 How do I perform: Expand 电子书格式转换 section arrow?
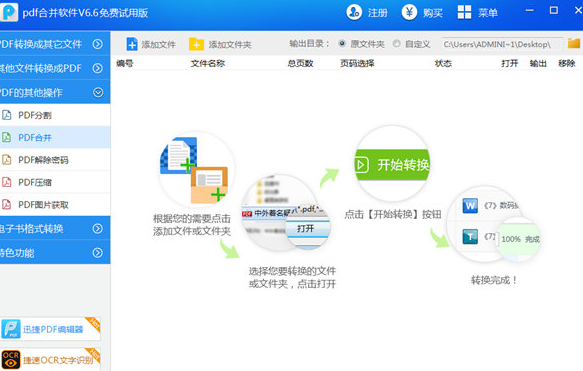click(98, 228)
